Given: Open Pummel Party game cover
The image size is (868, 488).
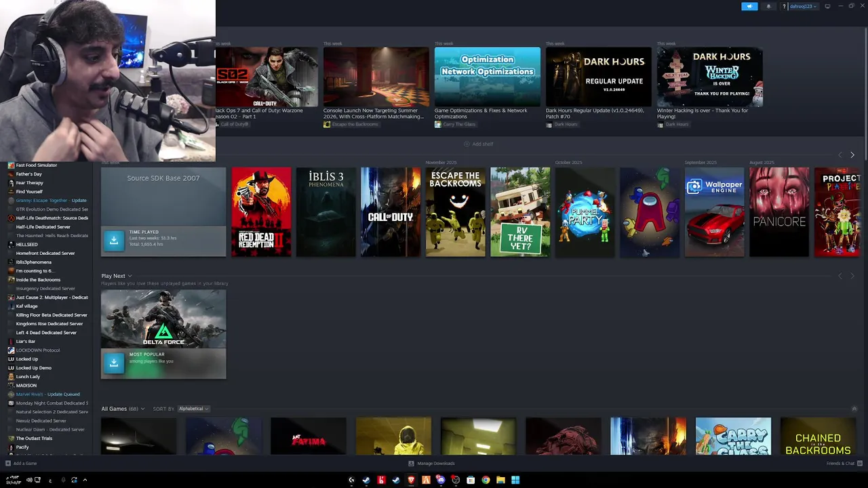Looking at the screenshot, I should [585, 212].
